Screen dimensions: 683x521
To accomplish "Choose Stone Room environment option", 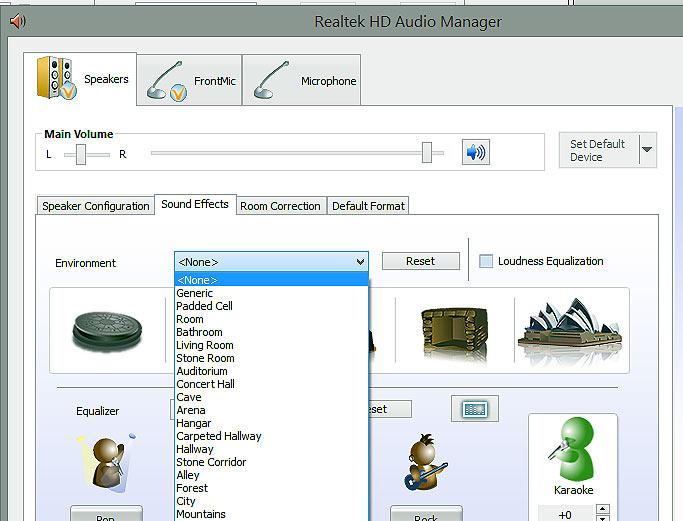I will pyautogui.click(x=271, y=358).
